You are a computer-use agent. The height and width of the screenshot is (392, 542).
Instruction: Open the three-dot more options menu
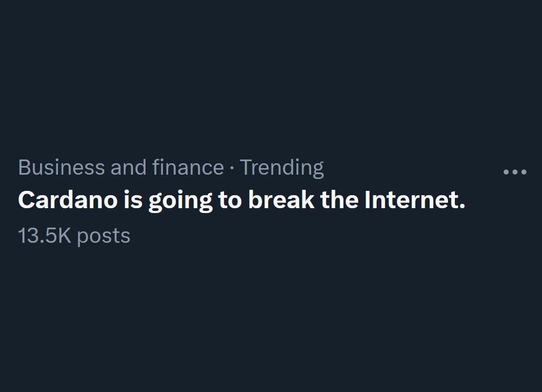point(515,171)
